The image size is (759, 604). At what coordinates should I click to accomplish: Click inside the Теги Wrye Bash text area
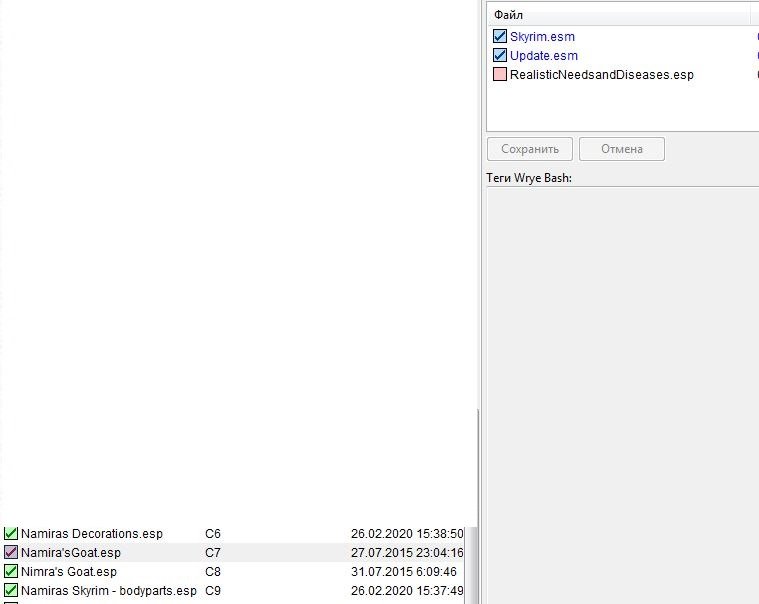coord(620,390)
